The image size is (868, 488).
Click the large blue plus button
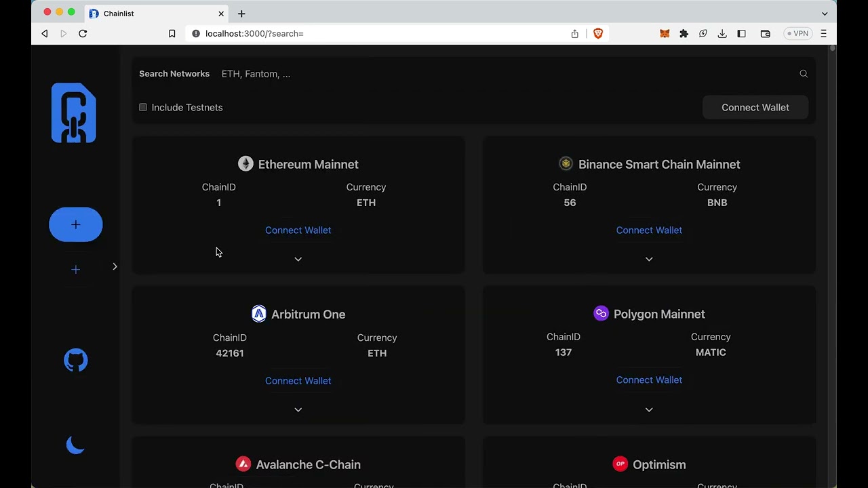click(x=76, y=224)
